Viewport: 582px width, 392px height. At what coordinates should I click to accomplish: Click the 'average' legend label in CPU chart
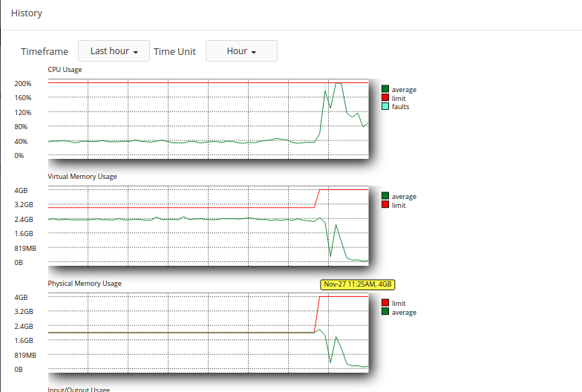[x=404, y=89]
